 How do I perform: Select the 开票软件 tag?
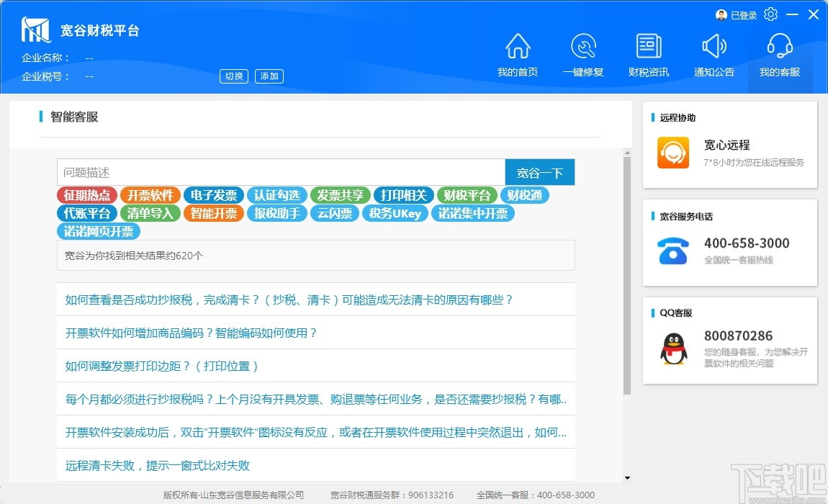150,195
